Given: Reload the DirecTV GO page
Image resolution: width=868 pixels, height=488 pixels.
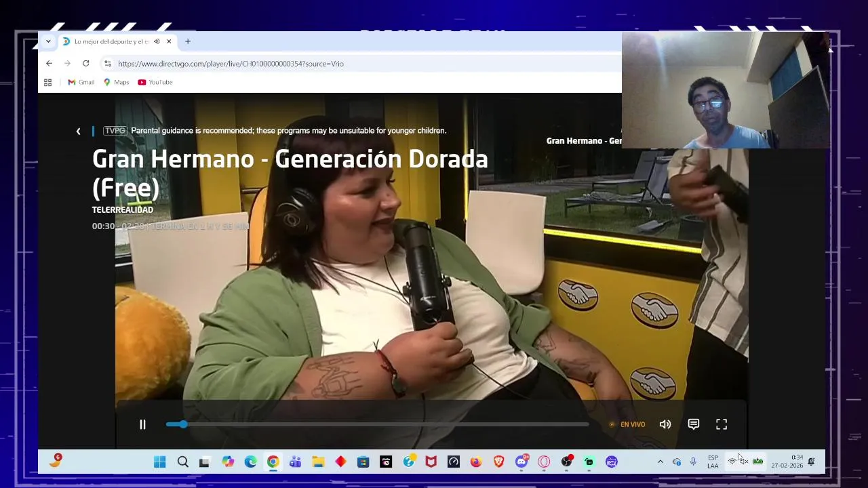Looking at the screenshot, I should click(x=85, y=63).
